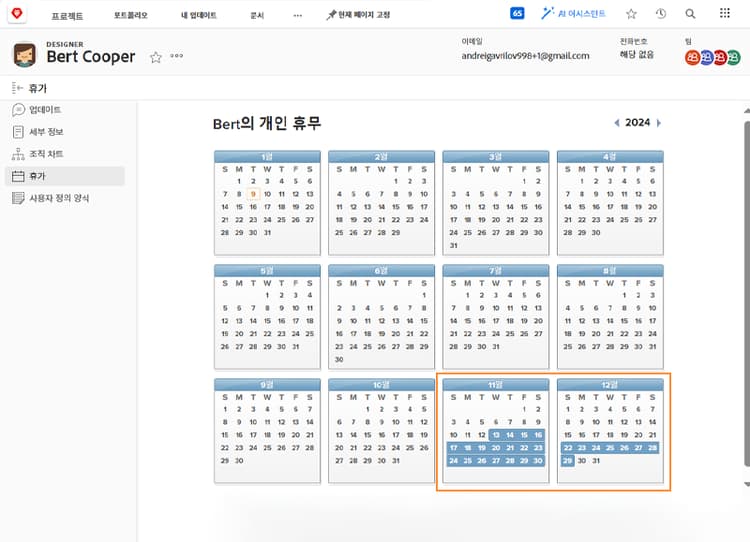Open favorites star in top navigation bar
Viewport: 750px width, 542px height.
coord(631,14)
